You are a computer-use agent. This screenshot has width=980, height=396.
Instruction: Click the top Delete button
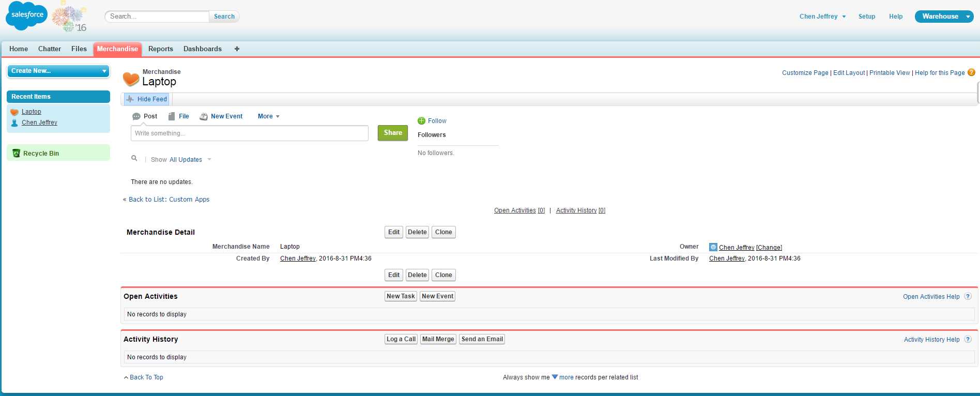[x=417, y=232]
